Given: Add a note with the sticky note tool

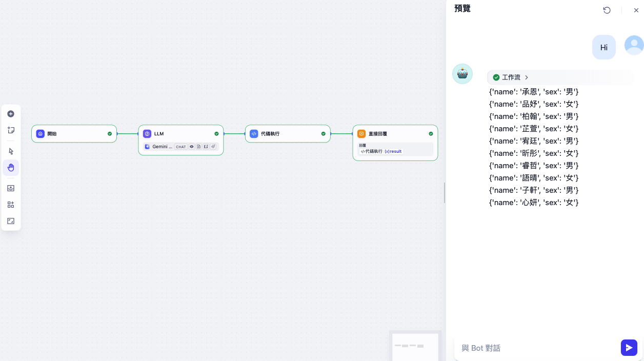Looking at the screenshot, I should point(11,130).
